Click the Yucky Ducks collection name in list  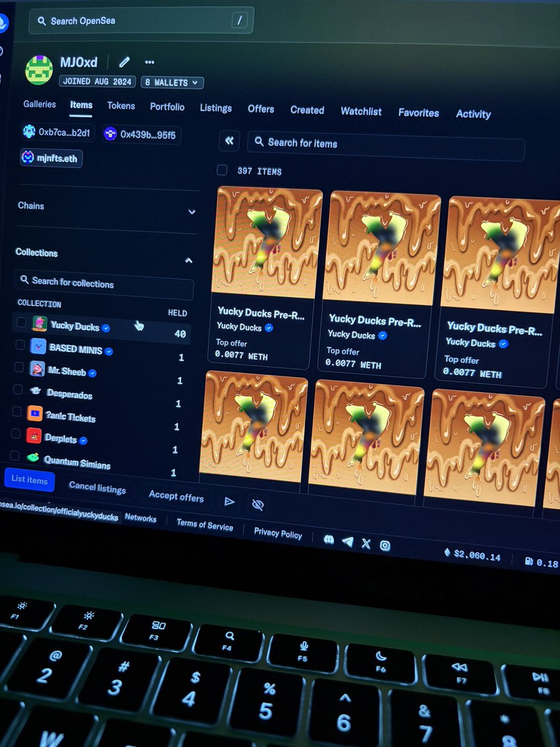pos(75,326)
